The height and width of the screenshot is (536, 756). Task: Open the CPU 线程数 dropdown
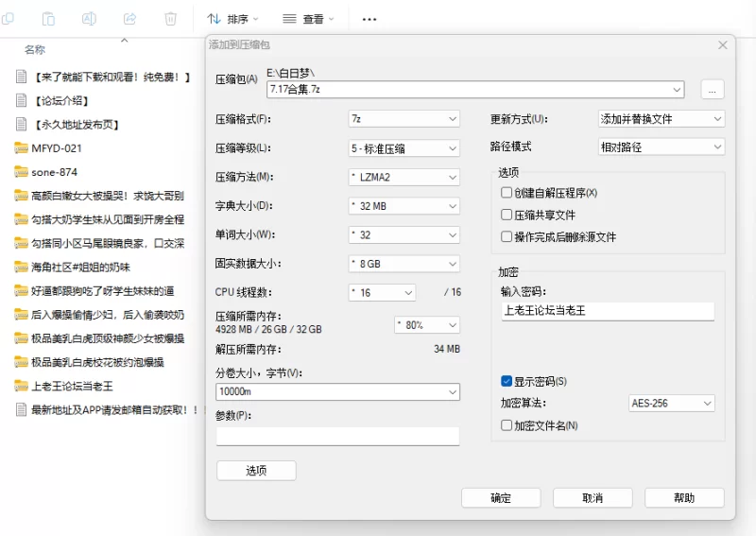point(382,292)
